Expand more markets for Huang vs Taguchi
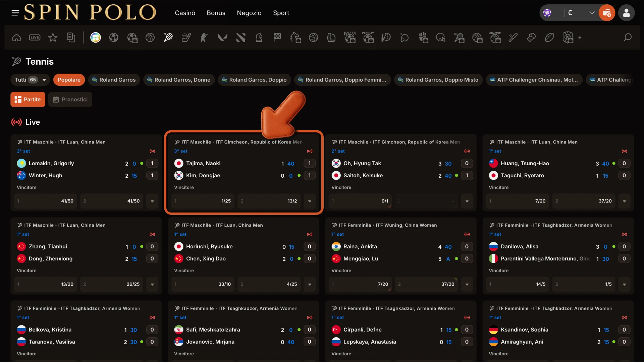Image resolution: width=644 pixels, height=362 pixels. (624, 201)
